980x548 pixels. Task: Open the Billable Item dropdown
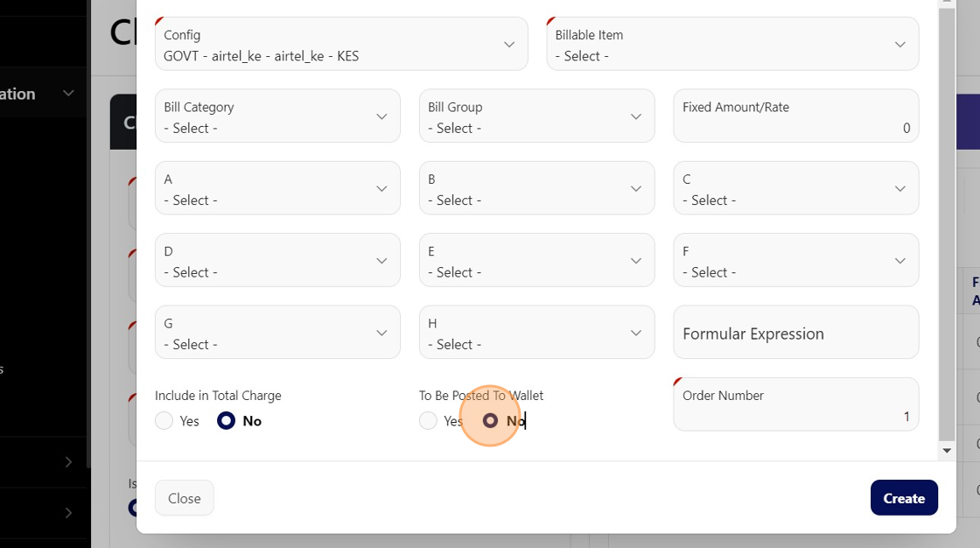[x=732, y=45]
